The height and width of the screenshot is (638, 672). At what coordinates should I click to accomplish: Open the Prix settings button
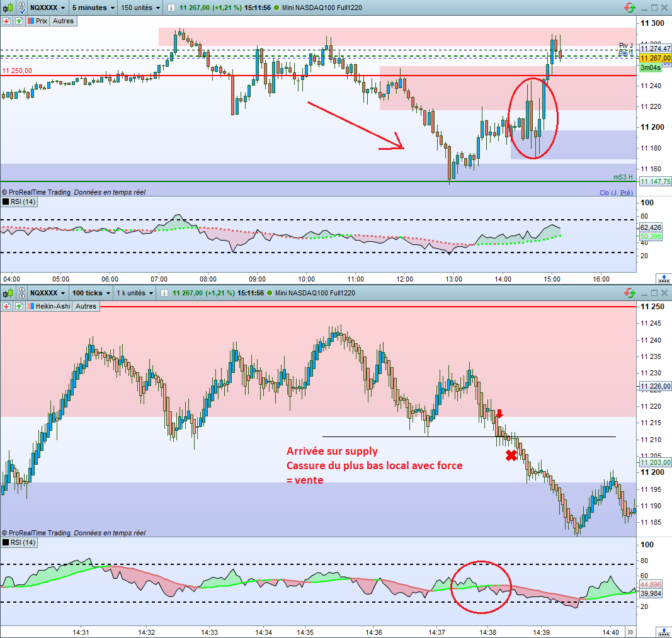[x=38, y=21]
